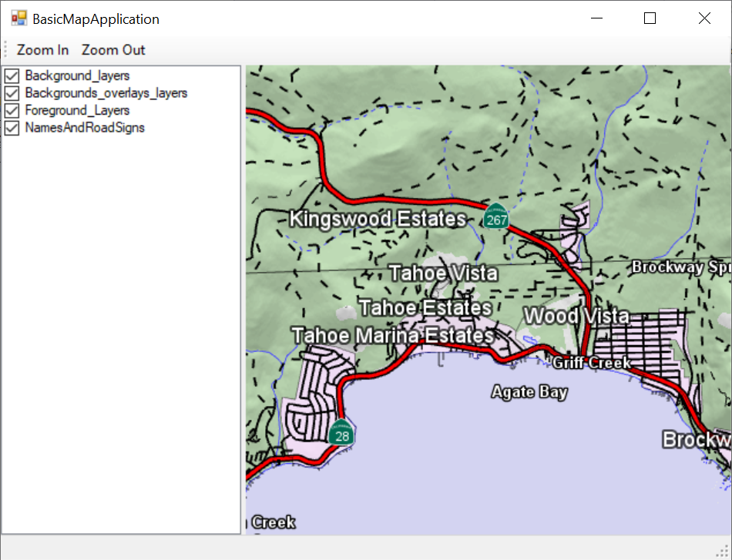The width and height of the screenshot is (732, 560).
Task: Close the BasicMapApplication window
Action: pos(704,18)
